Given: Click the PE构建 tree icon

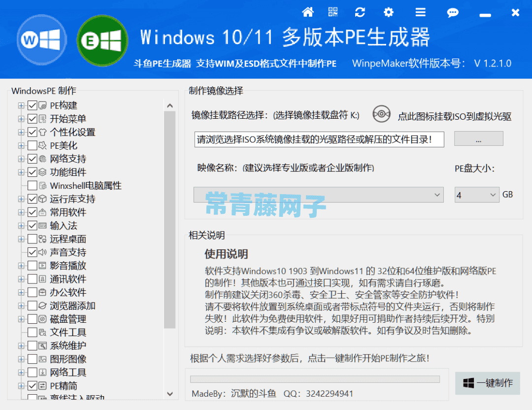Looking at the screenshot, I should [x=42, y=105].
